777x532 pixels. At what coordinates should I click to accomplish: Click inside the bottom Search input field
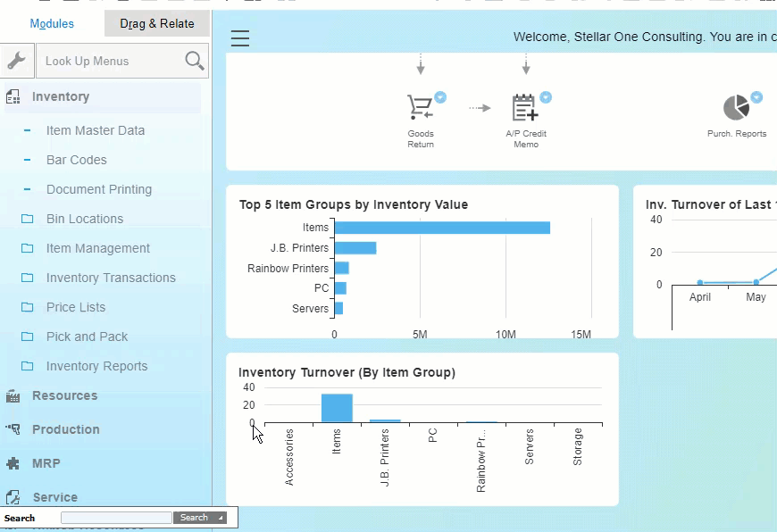pos(116,518)
